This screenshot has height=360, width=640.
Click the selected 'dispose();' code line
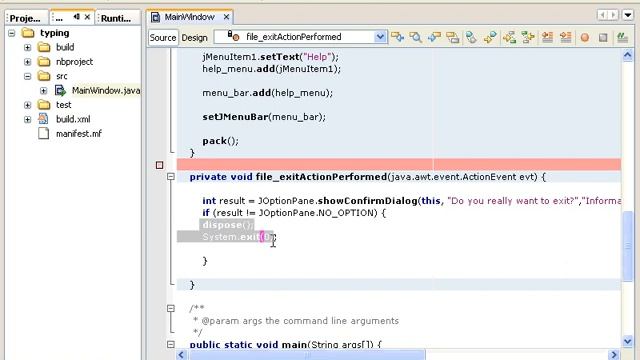coord(228,225)
